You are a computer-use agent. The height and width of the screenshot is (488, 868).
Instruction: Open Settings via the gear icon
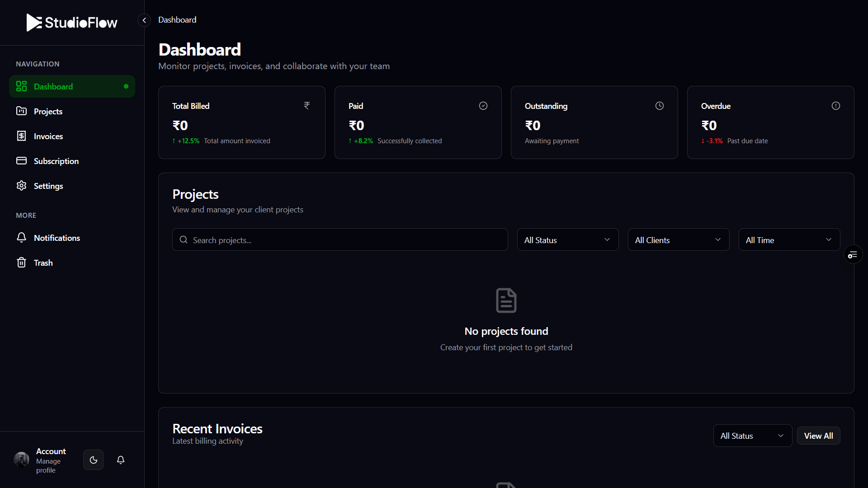(x=21, y=185)
